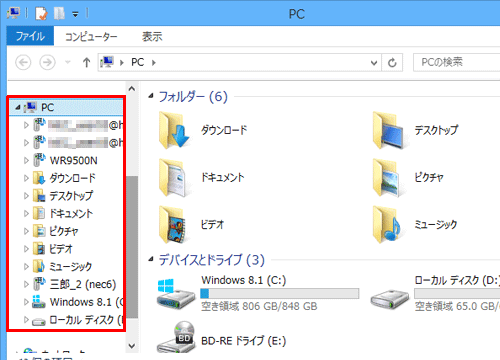This screenshot has height=360, width=500.
Task: Open the address bar history dropdown
Action: 374,63
